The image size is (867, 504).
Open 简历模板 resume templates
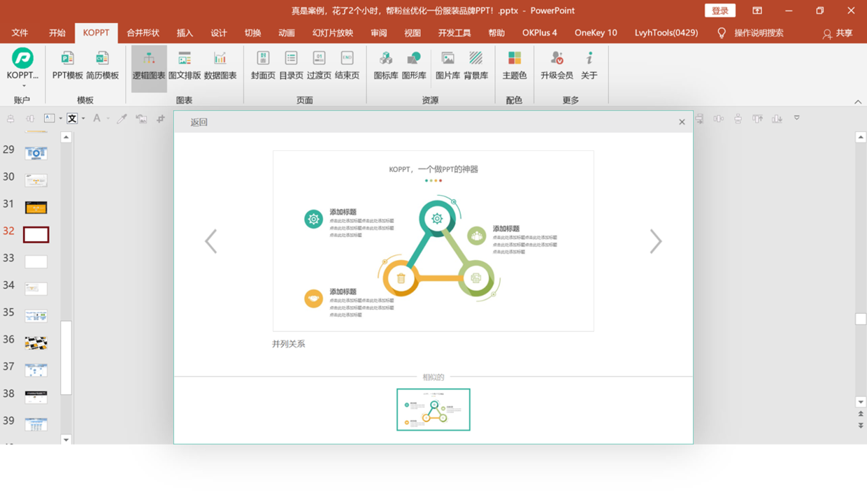[102, 66]
